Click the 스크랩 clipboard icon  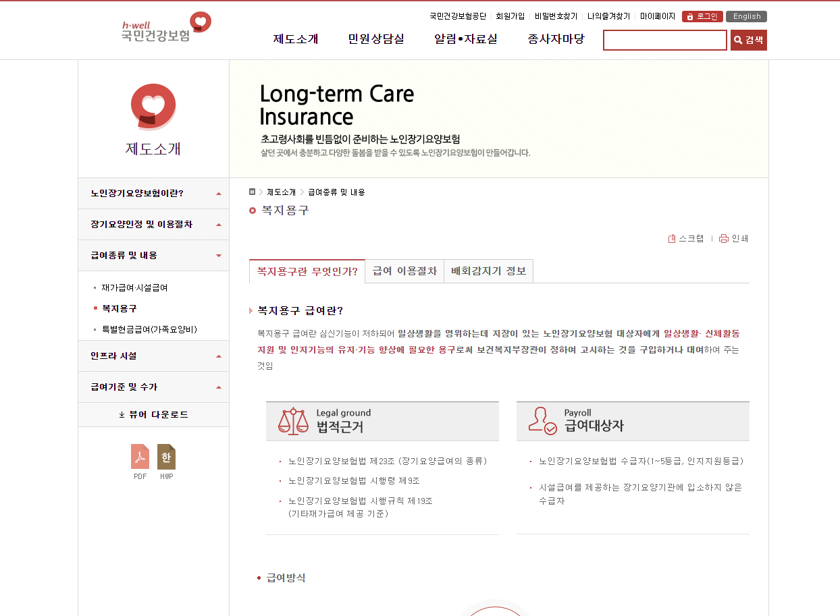tap(671, 238)
